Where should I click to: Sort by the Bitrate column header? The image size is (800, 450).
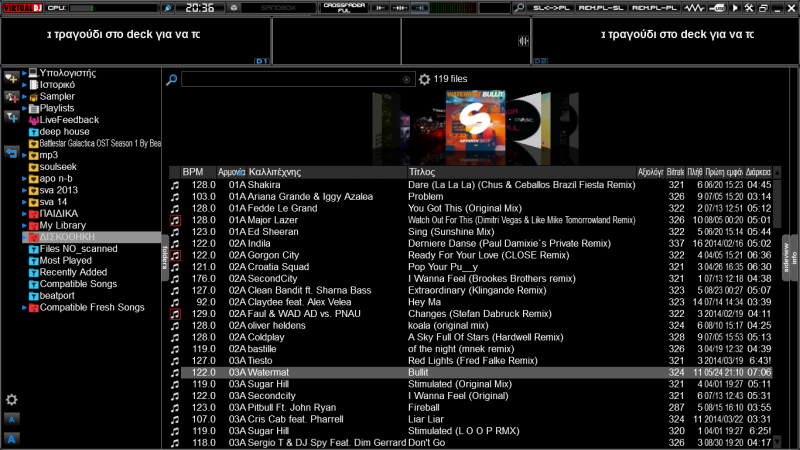point(676,172)
